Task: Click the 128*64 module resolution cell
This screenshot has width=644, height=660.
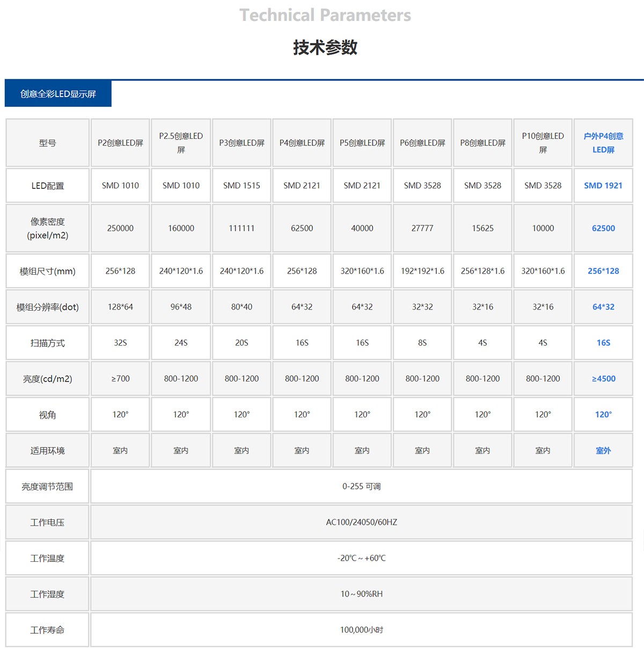Action: (120, 307)
